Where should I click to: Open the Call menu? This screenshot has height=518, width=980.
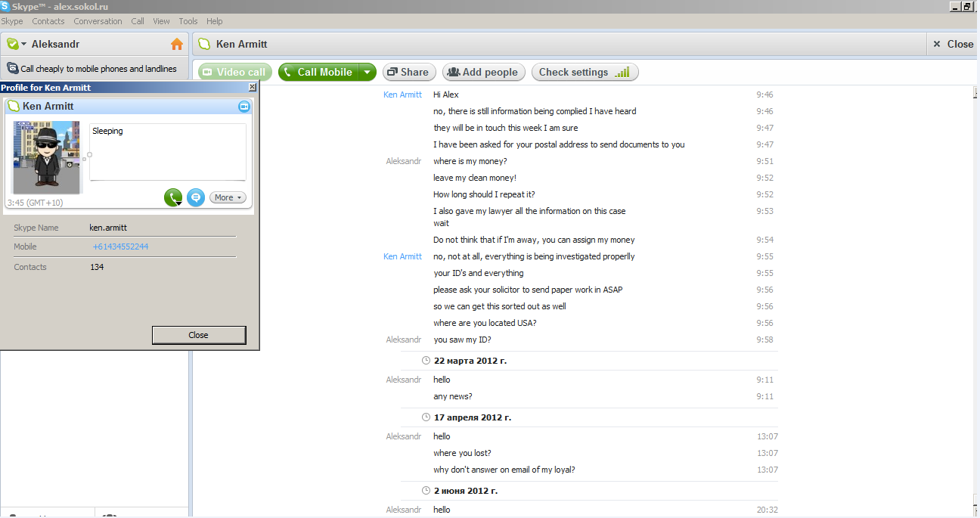pyautogui.click(x=138, y=21)
